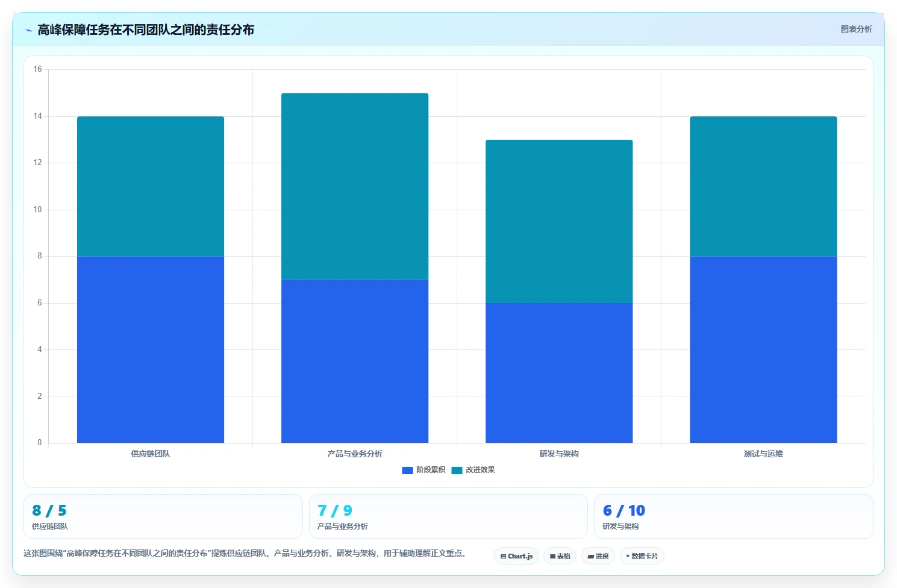Select the 表格 tag chip
The image size is (897, 588).
click(x=560, y=556)
